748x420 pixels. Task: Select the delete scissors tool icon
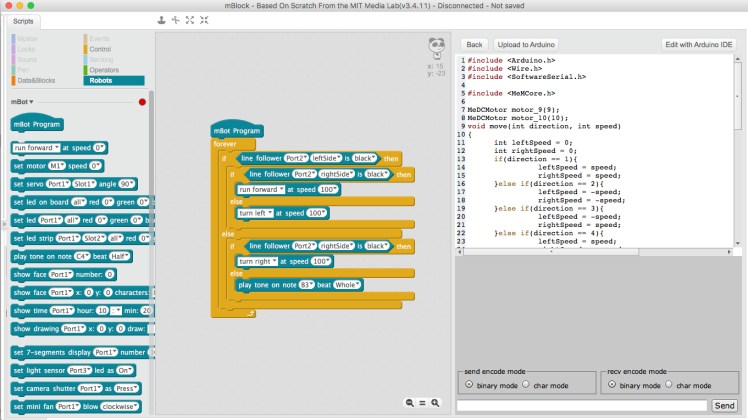click(x=174, y=20)
